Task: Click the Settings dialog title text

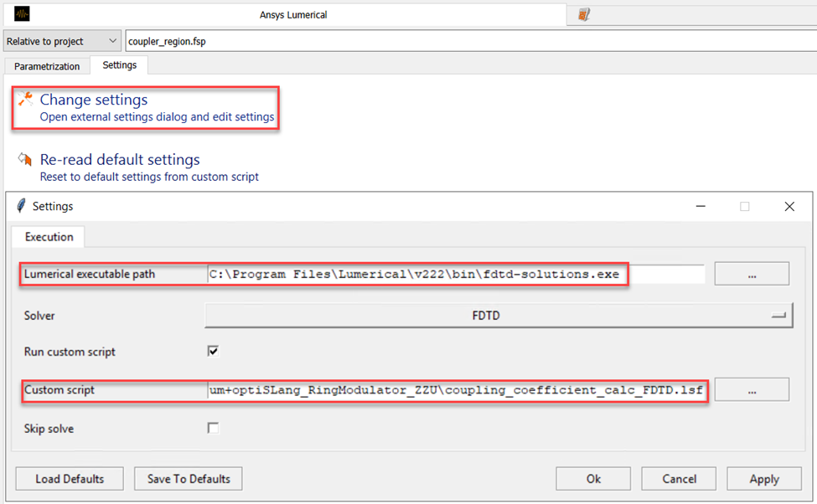Action: (53, 206)
